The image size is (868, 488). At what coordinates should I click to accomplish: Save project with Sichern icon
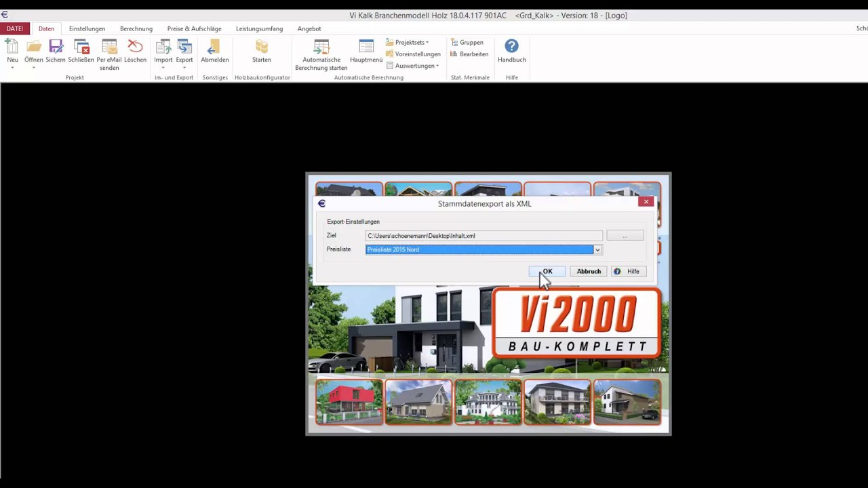pos(56,47)
